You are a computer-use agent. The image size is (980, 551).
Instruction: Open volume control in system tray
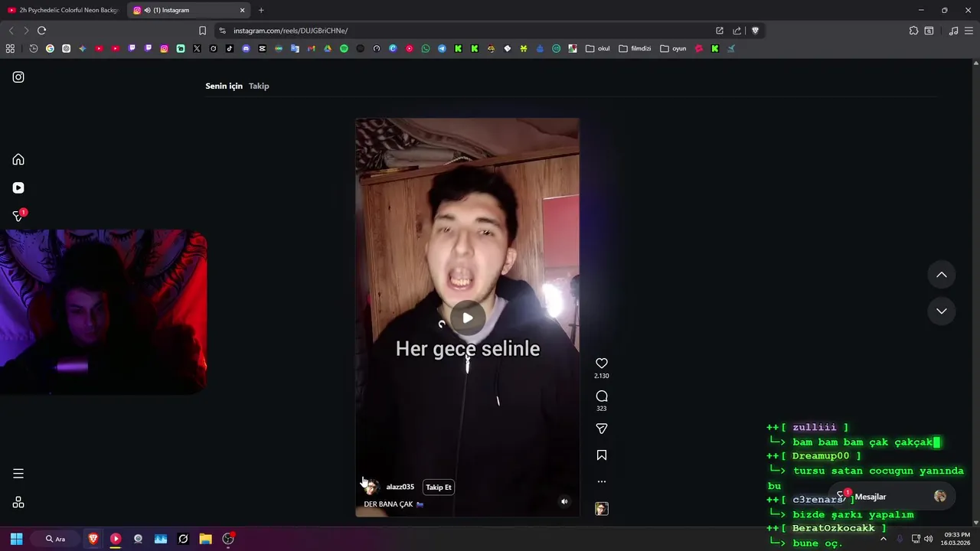tap(928, 539)
